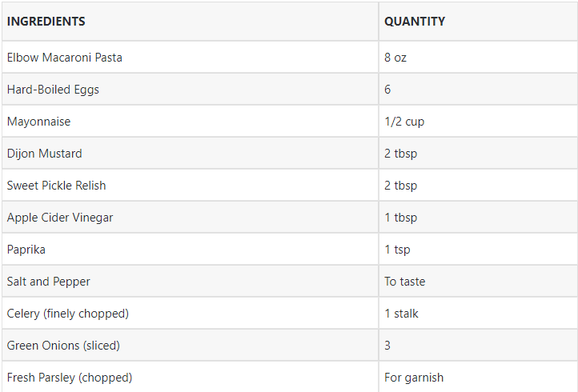Click the Salt and Pepper entry

pyautogui.click(x=49, y=282)
